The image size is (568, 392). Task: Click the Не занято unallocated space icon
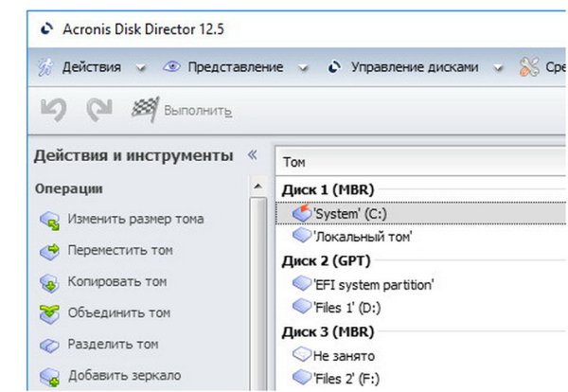tap(302, 354)
